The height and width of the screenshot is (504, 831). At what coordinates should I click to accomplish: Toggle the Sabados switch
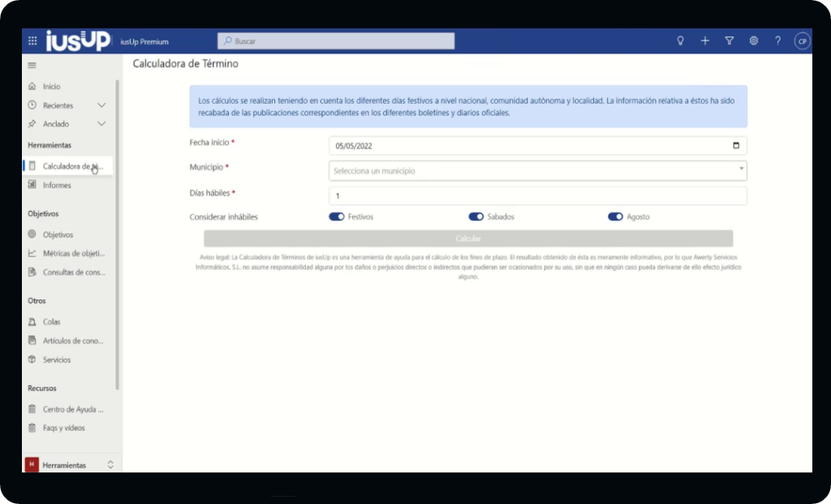coord(476,217)
